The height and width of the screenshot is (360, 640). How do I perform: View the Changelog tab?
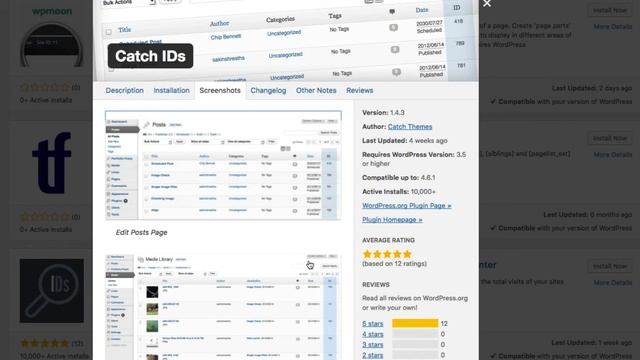pos(268,91)
